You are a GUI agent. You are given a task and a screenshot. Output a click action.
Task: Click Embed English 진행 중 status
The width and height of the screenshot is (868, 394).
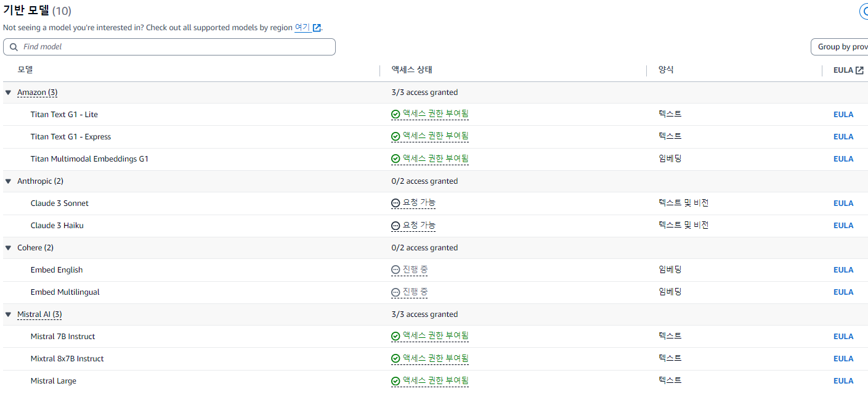410,269
